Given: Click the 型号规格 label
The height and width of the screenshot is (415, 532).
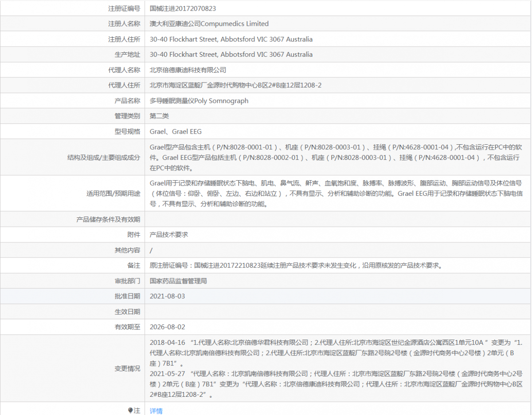Looking at the screenshot, I should [x=127, y=131].
